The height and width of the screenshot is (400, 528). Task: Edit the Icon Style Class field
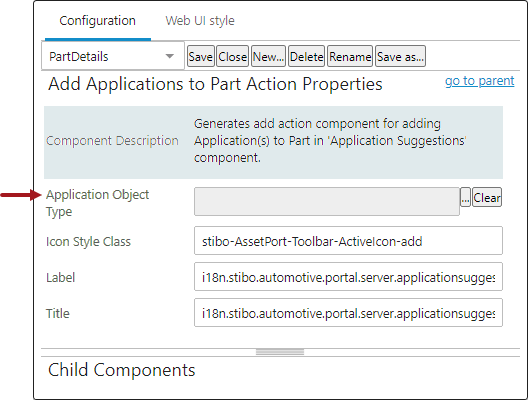[x=348, y=241]
